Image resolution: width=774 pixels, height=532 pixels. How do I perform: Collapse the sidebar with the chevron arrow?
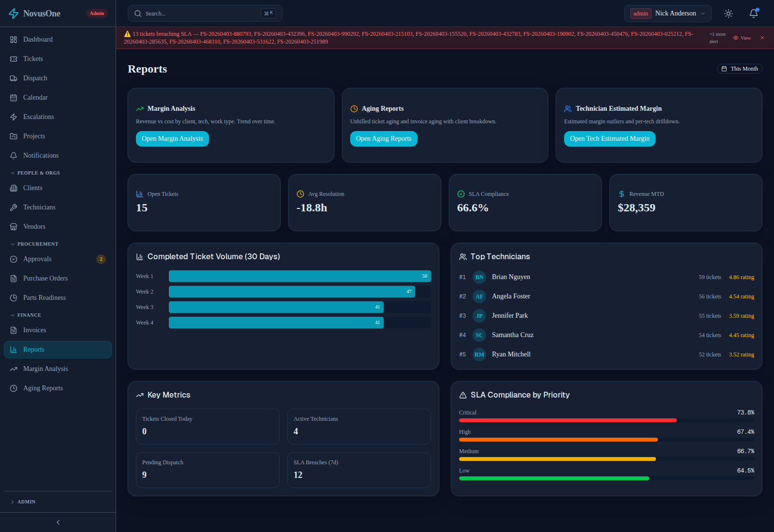[58, 522]
